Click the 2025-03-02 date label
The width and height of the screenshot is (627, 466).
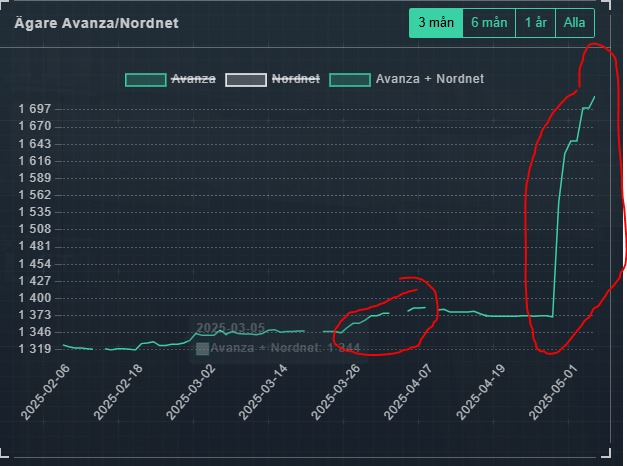(191, 392)
